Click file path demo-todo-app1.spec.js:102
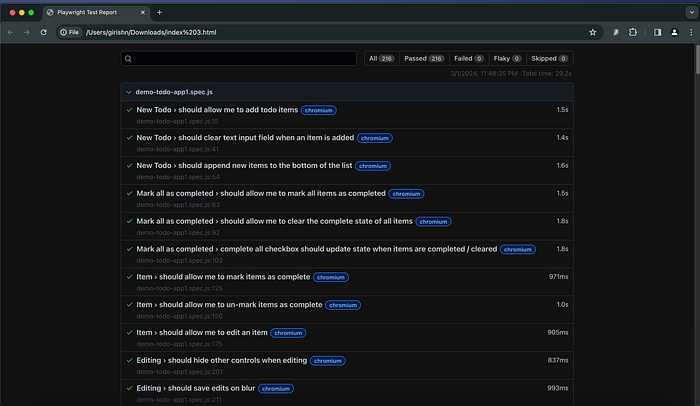 (179, 260)
